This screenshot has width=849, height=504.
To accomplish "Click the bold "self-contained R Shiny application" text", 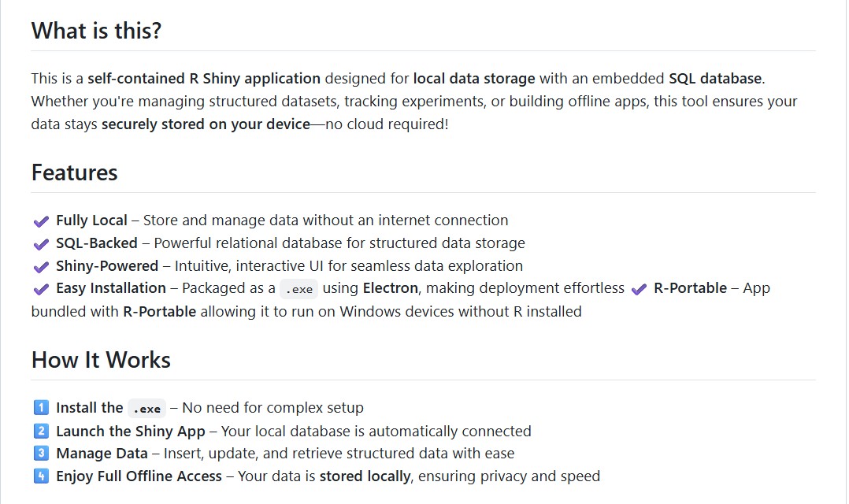I will (x=204, y=79).
